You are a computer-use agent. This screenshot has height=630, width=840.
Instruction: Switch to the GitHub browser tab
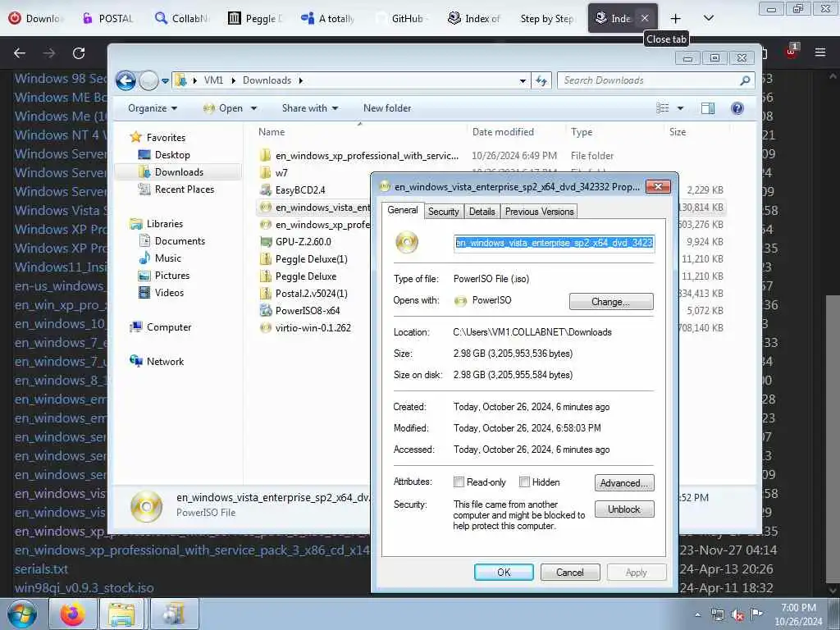402,19
